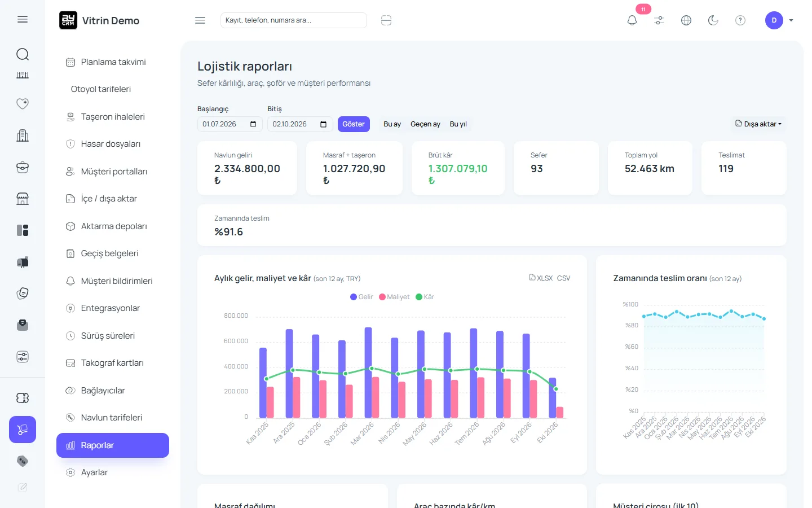The image size is (812, 508).
Task: Collapse the sidebar with the top bar hamburger
Action: (200, 20)
